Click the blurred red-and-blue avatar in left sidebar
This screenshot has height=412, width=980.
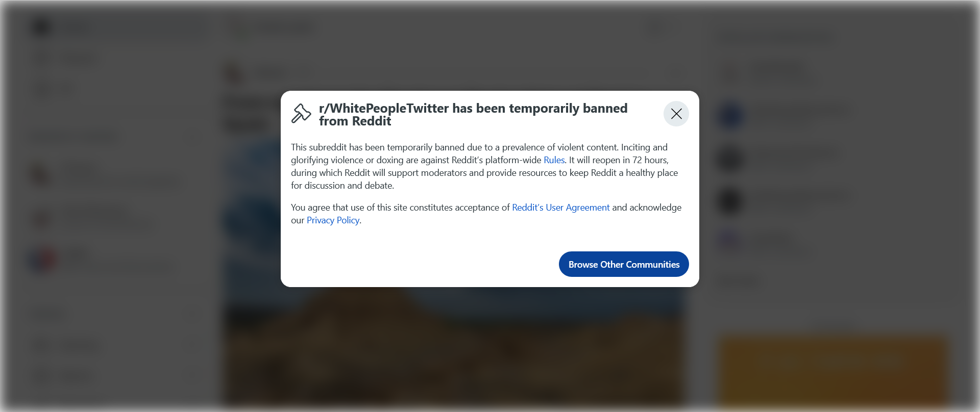click(x=42, y=260)
